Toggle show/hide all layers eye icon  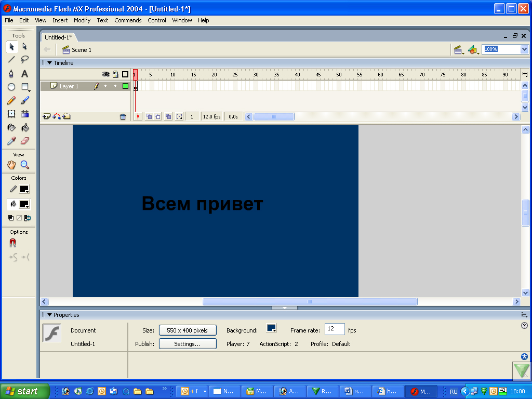click(x=105, y=74)
